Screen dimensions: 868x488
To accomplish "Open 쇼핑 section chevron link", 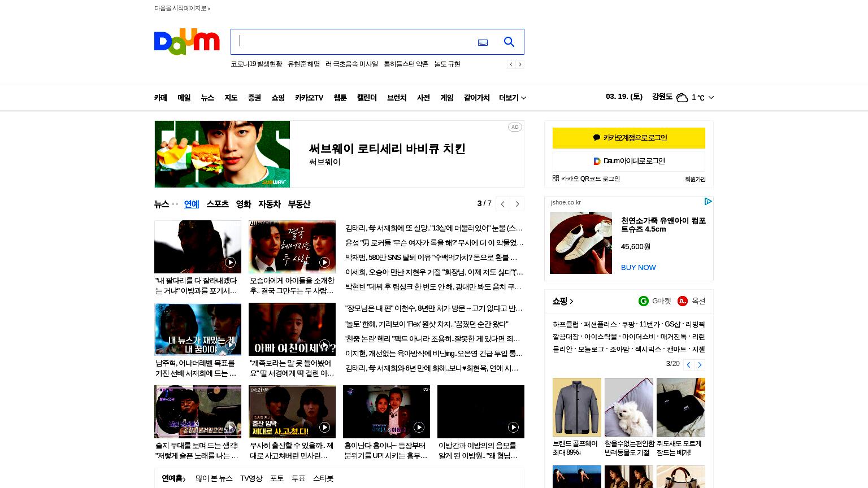I will (563, 301).
